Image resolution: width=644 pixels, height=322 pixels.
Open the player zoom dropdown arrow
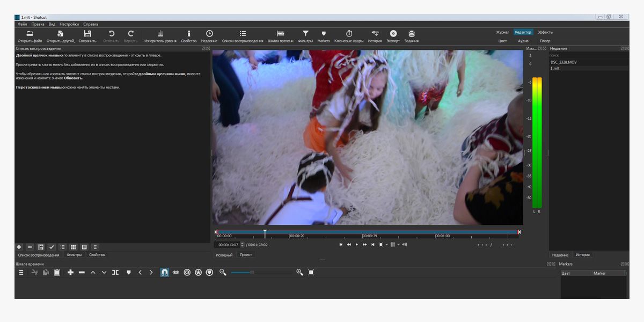click(x=386, y=245)
